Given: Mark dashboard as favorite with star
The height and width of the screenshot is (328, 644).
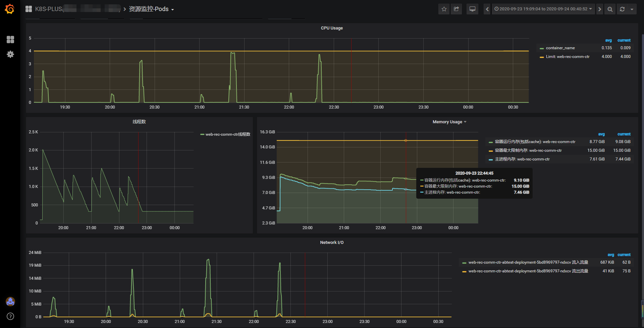Looking at the screenshot, I should coord(444,9).
